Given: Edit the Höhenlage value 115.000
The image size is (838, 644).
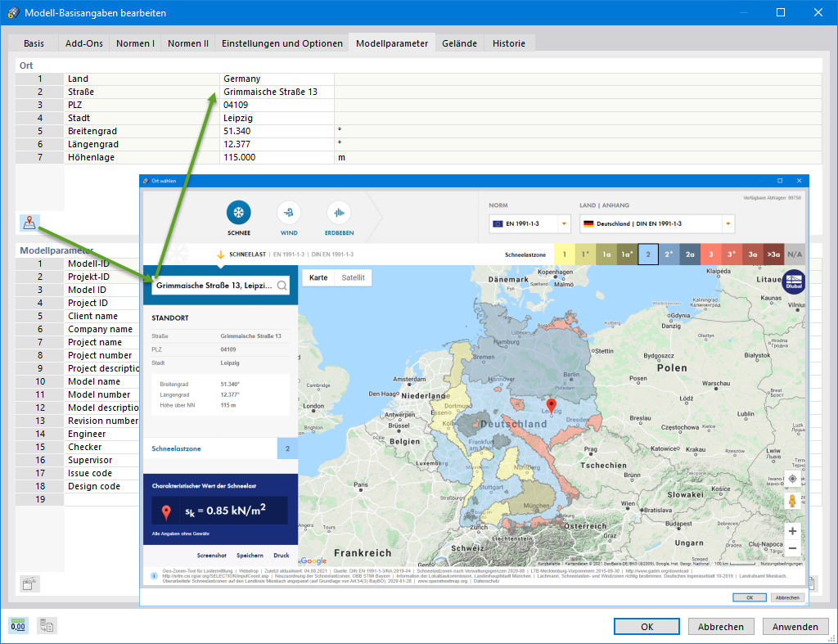Looking at the screenshot, I should (277, 157).
